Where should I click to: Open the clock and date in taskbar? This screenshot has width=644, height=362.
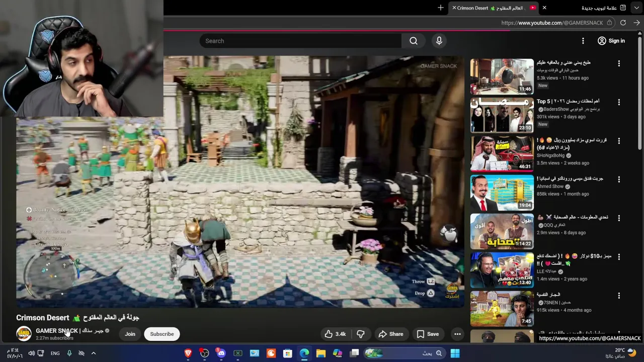click(14, 353)
